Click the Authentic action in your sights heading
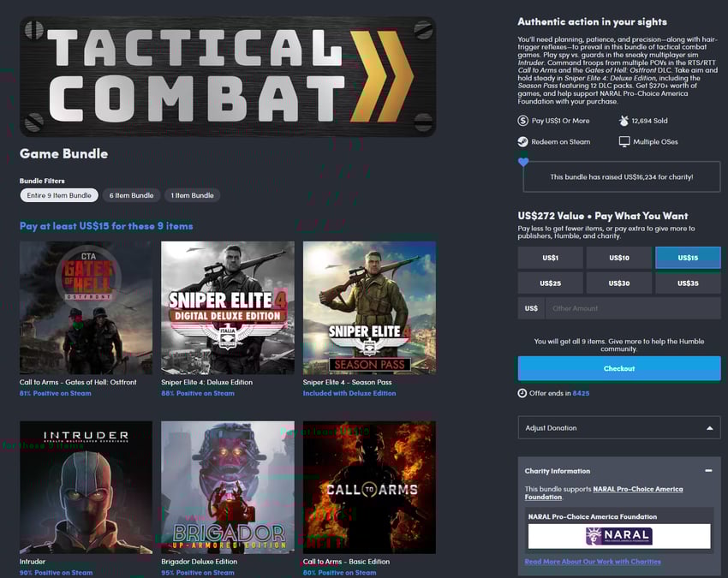Image resolution: width=728 pixels, height=578 pixels. pyautogui.click(x=593, y=21)
